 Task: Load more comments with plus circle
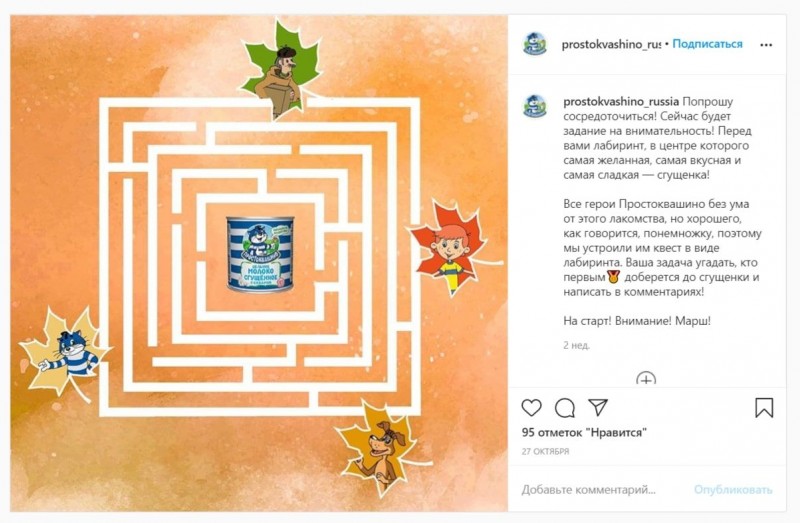646,379
